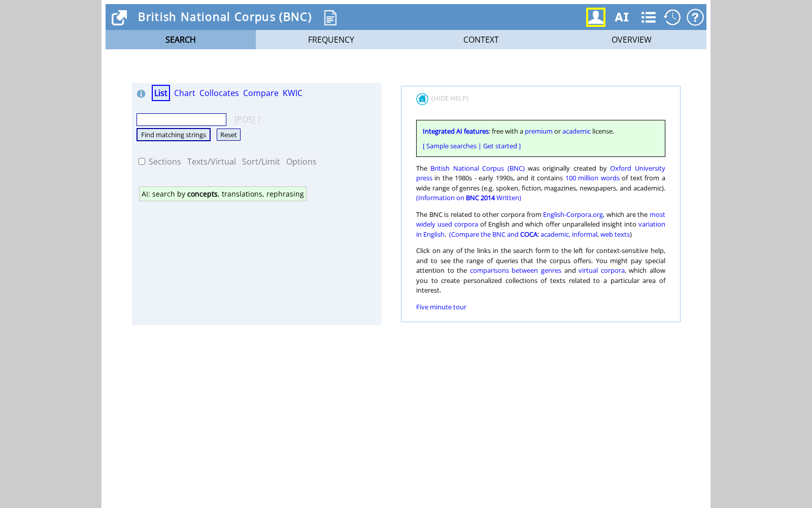Open the premium license link
The image size is (812, 508).
(x=538, y=131)
